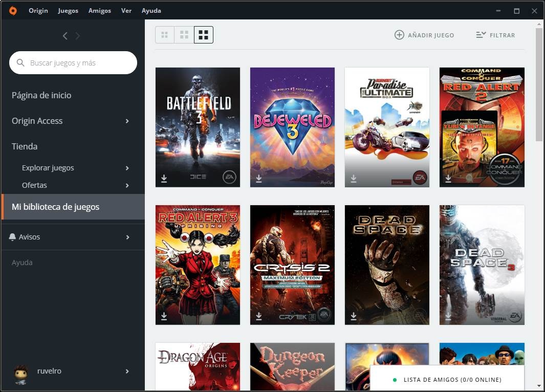The height and width of the screenshot is (392, 545).
Task: Expand the Avisos arrow
Action: tap(127, 237)
